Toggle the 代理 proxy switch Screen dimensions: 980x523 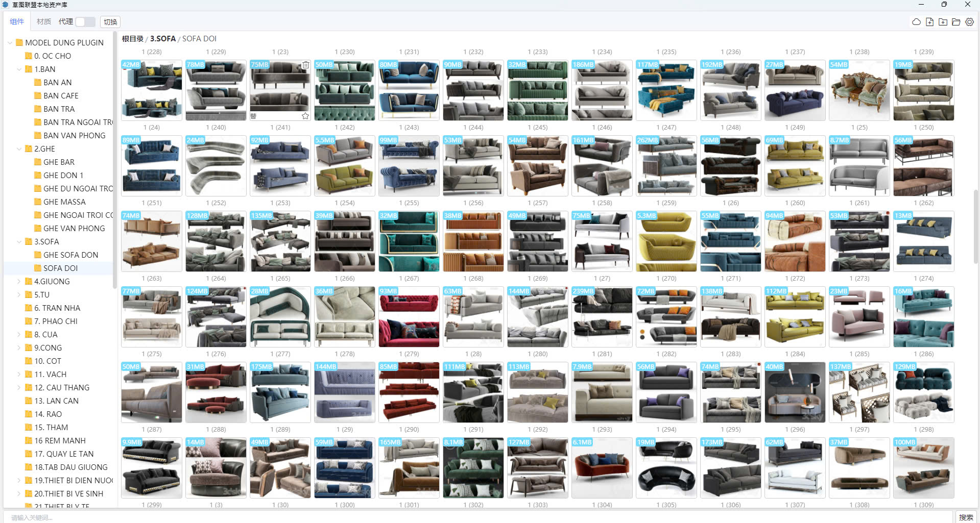[x=85, y=22]
